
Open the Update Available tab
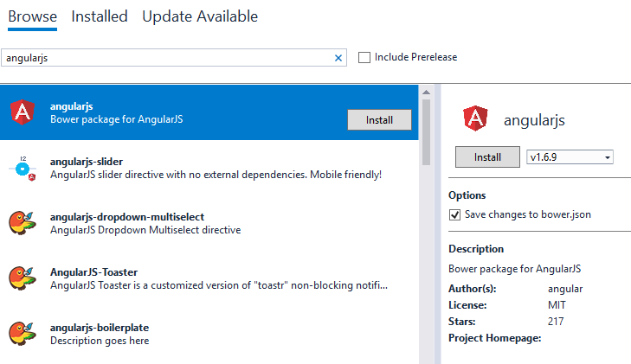click(200, 16)
